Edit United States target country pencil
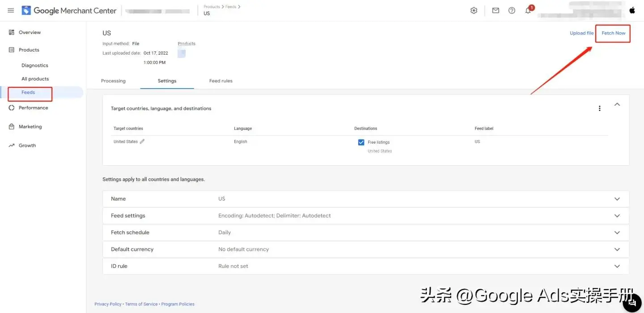Image resolution: width=644 pixels, height=313 pixels. (142, 141)
